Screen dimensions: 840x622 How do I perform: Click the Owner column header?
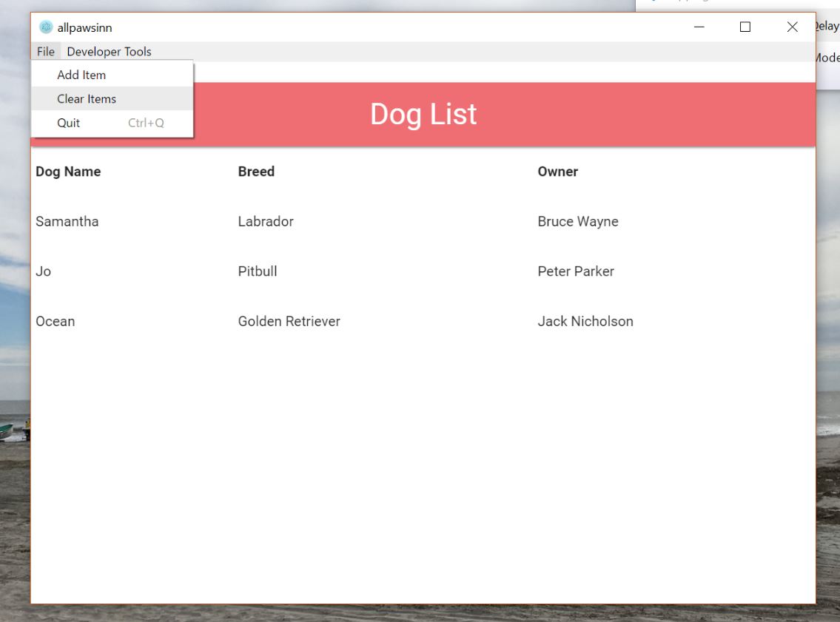557,172
